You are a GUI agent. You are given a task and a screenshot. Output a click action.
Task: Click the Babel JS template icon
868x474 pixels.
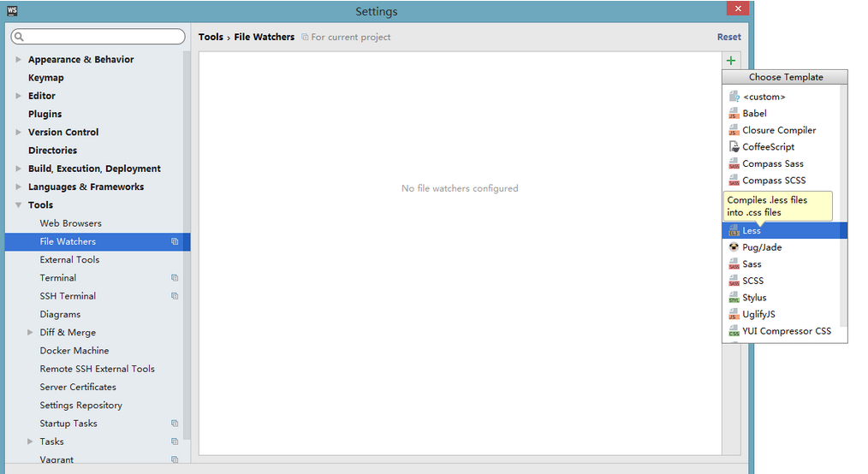[734, 114]
